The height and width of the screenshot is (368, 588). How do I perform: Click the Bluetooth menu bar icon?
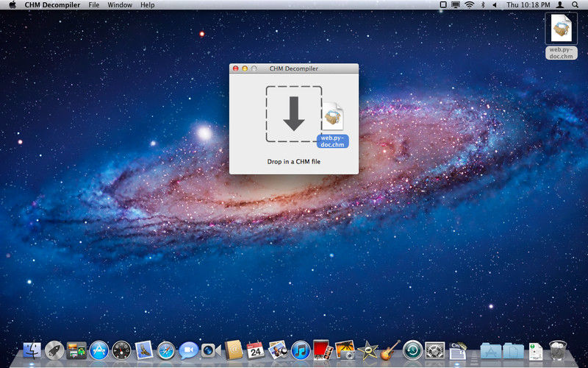(x=483, y=5)
